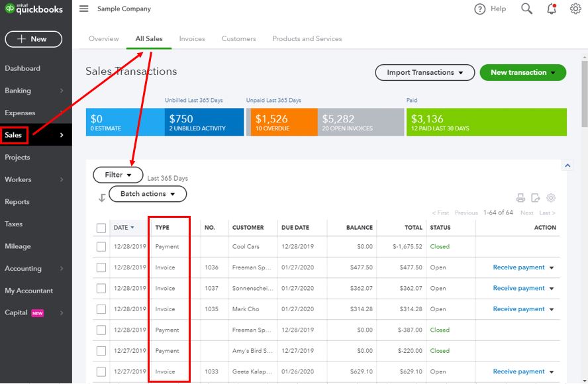
Task: Expand action arrow for invoice 1036
Action: pyautogui.click(x=552, y=267)
